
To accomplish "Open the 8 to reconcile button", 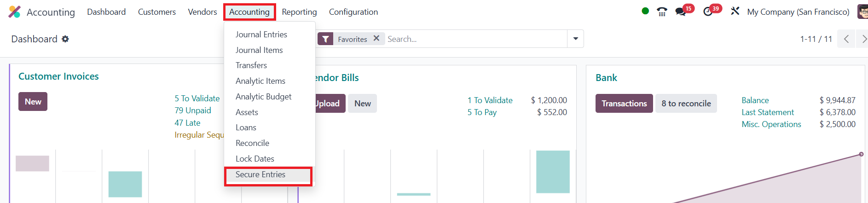I will [686, 104].
